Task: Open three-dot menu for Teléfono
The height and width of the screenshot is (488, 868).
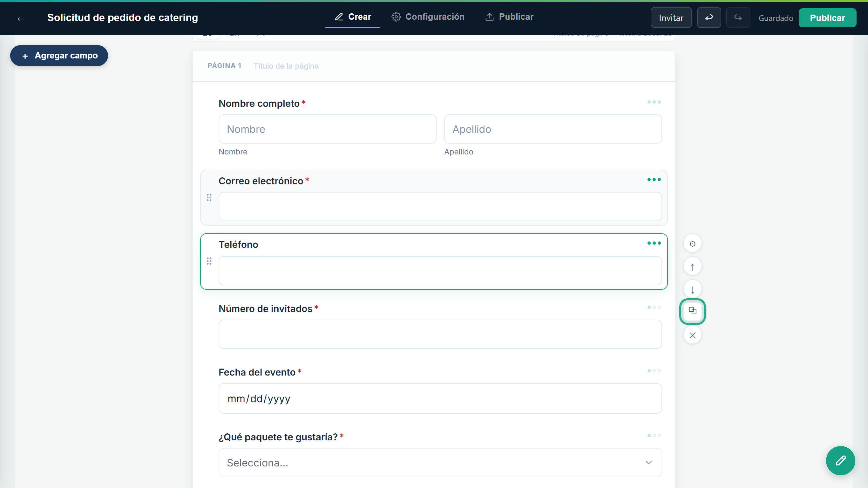Action: (654, 243)
